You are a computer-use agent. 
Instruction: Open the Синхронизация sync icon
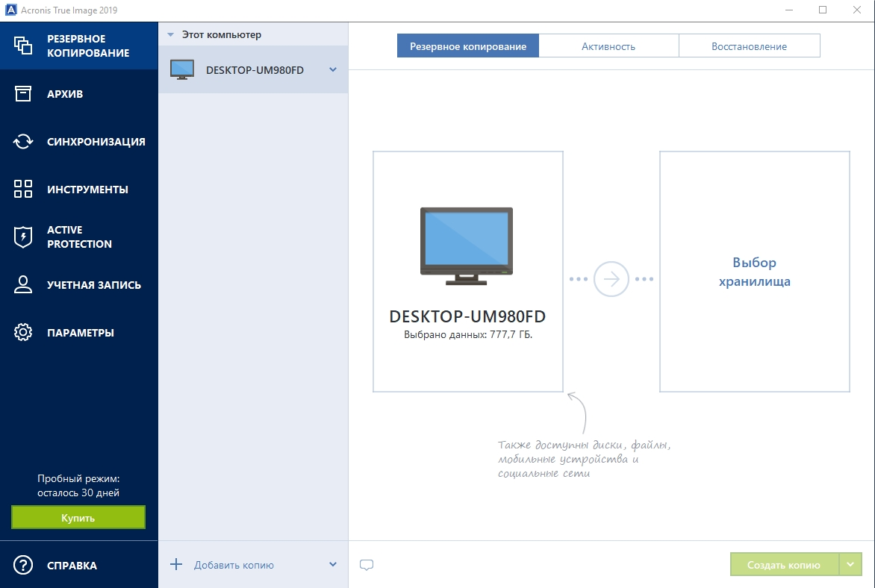pos(23,142)
